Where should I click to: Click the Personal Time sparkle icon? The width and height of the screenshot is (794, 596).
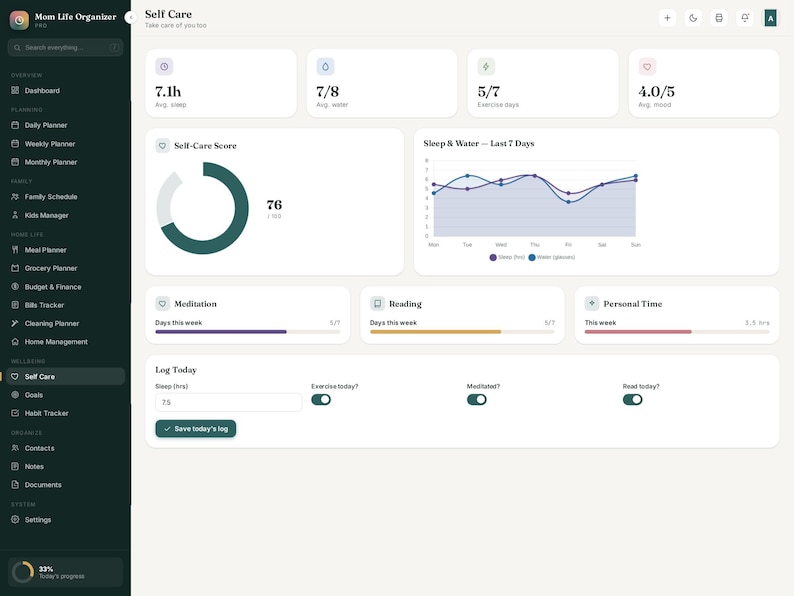click(x=592, y=303)
